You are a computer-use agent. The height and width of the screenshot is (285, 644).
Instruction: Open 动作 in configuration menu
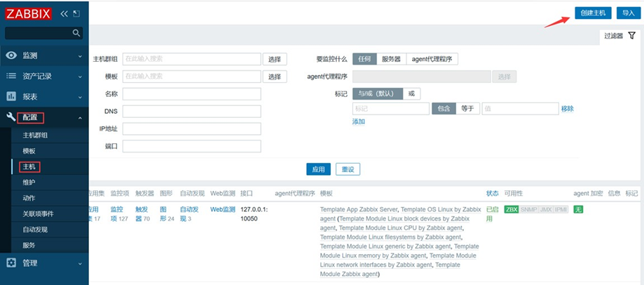coord(29,198)
